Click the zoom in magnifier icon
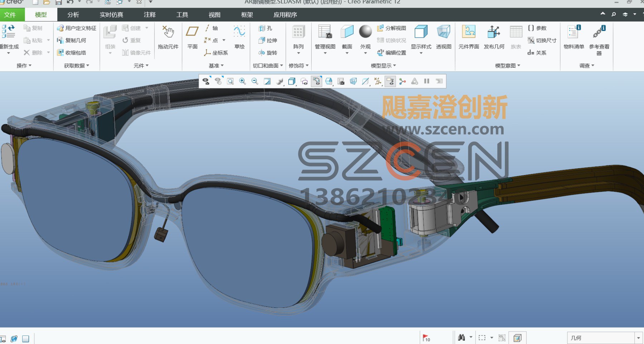This screenshot has height=344, width=644. click(243, 81)
